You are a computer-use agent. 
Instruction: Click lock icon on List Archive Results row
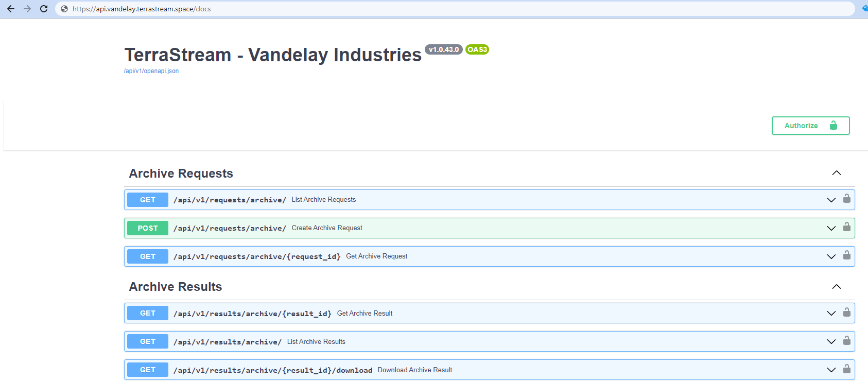(x=847, y=340)
